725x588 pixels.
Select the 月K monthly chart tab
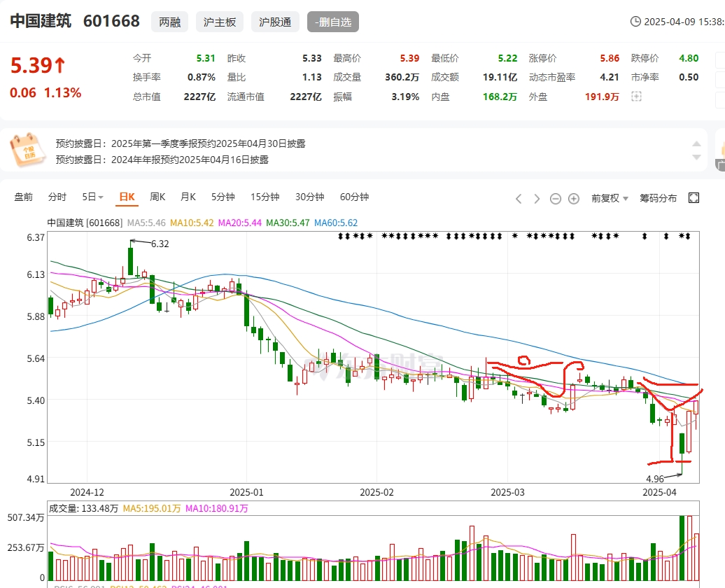[x=188, y=197]
